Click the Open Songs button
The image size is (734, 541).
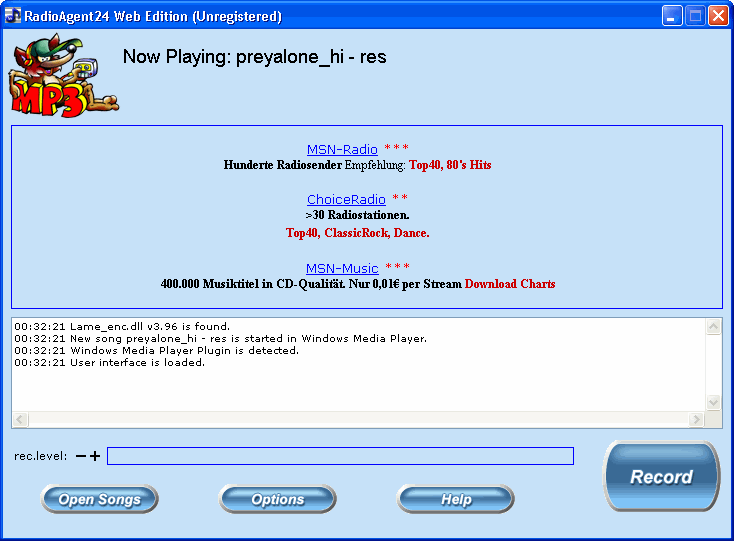99,499
